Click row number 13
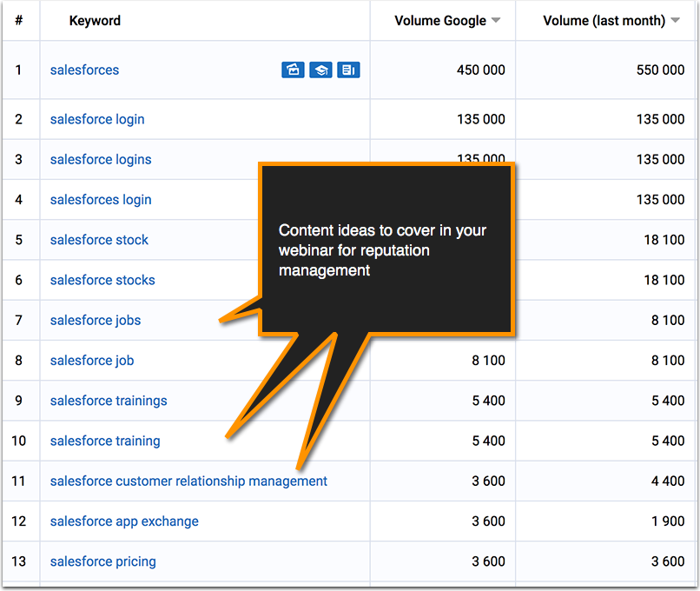700x591 pixels. point(18,561)
